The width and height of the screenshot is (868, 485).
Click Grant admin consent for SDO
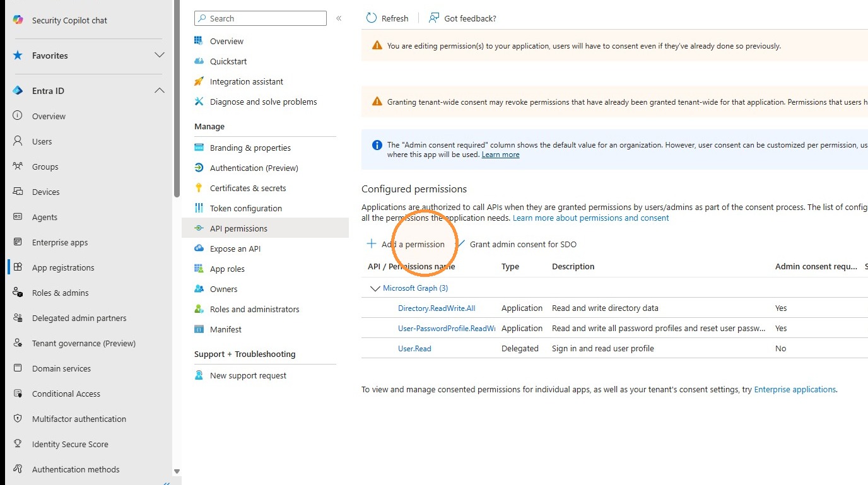(x=516, y=244)
